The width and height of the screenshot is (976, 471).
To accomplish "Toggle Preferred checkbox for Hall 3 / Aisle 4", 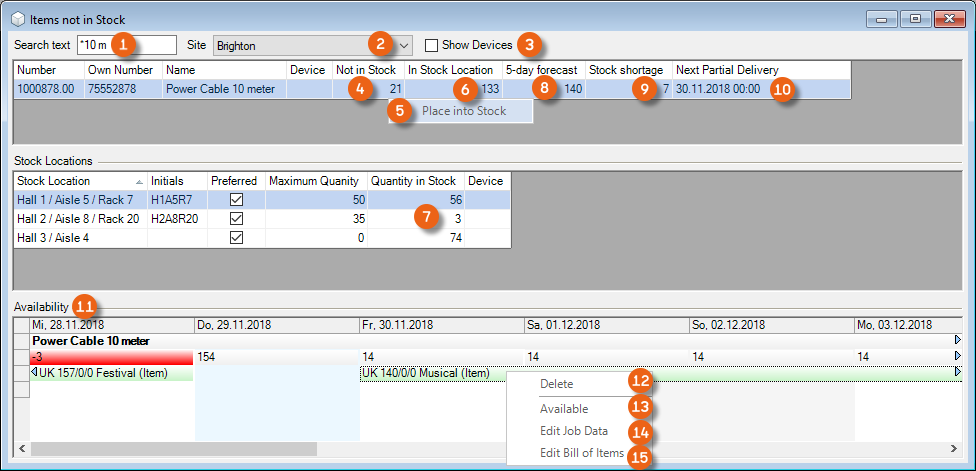I will coord(236,238).
